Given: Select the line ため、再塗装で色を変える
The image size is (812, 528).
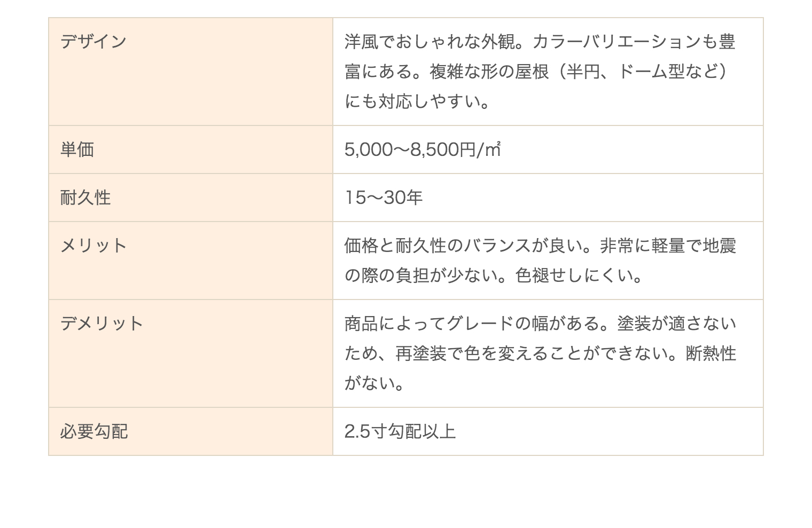Looking at the screenshot, I should (540, 353).
